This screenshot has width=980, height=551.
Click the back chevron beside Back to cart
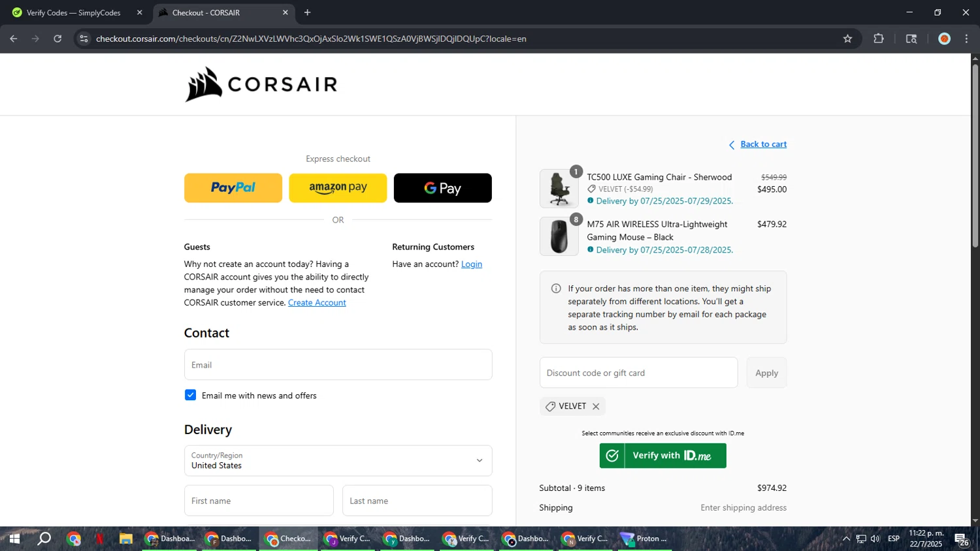[732, 145]
